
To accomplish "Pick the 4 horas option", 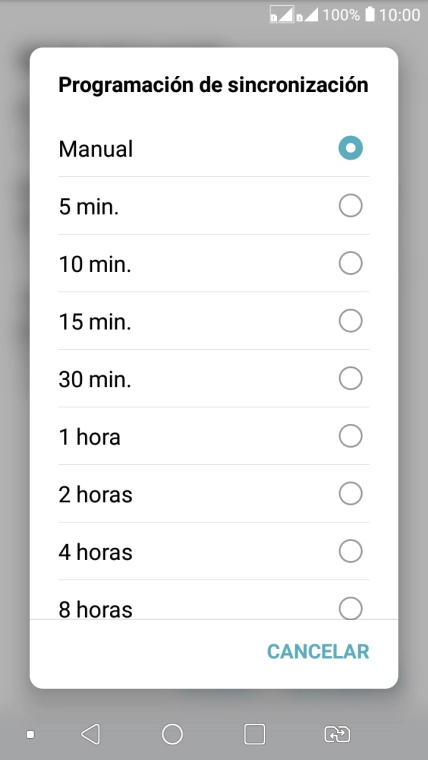I will (x=214, y=551).
